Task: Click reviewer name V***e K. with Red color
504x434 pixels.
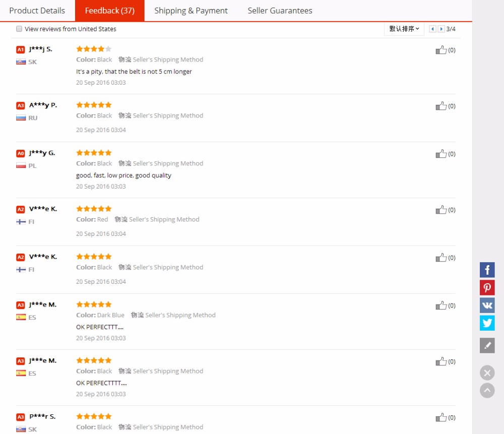Action: 43,209
